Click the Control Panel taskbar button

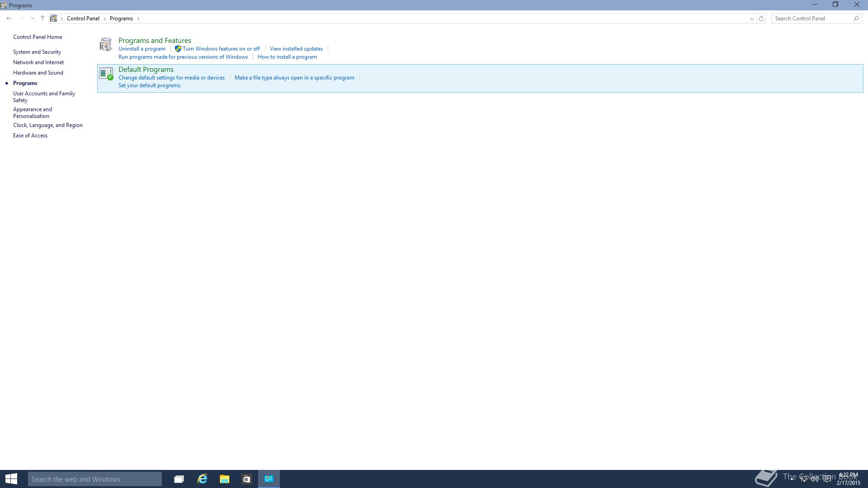coord(269,479)
